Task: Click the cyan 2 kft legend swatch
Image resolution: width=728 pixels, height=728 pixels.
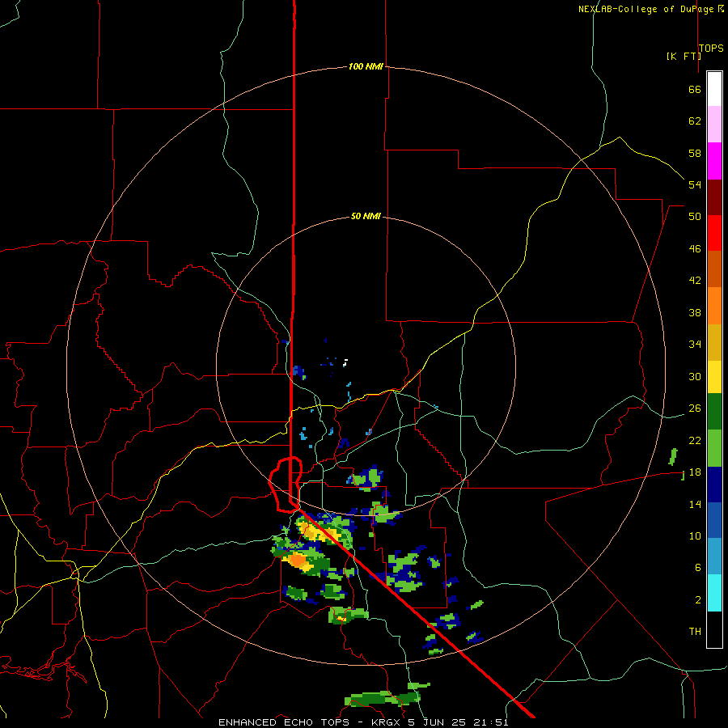Action: 714,593
